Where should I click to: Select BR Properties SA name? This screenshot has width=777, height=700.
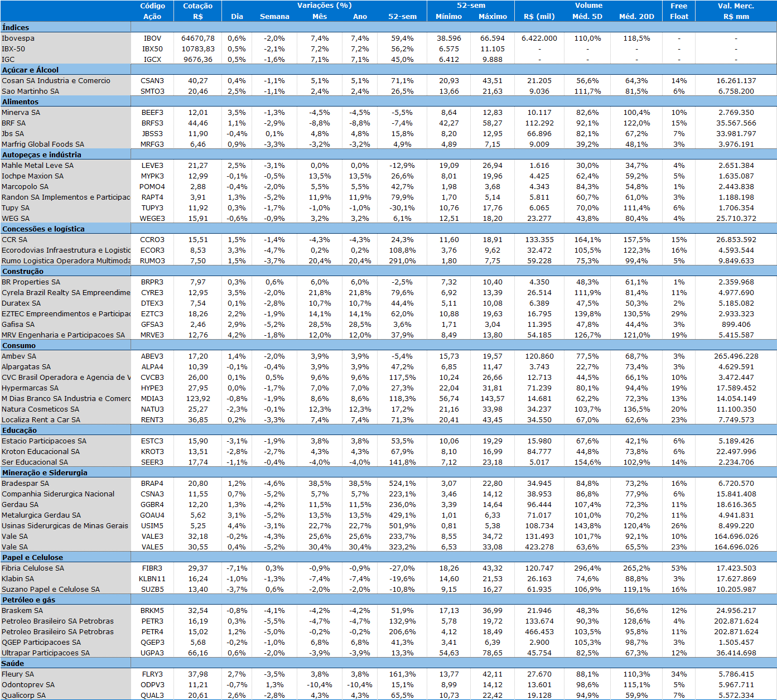coord(31,282)
